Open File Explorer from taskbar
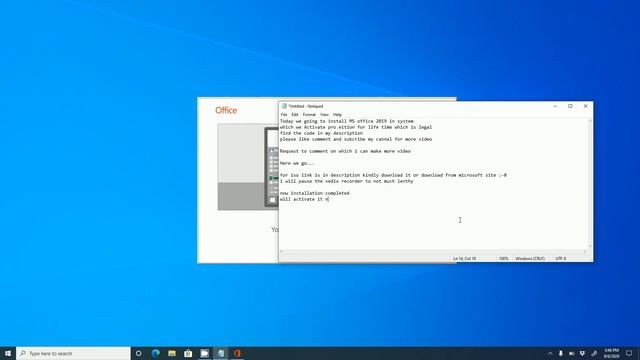 coord(172,353)
